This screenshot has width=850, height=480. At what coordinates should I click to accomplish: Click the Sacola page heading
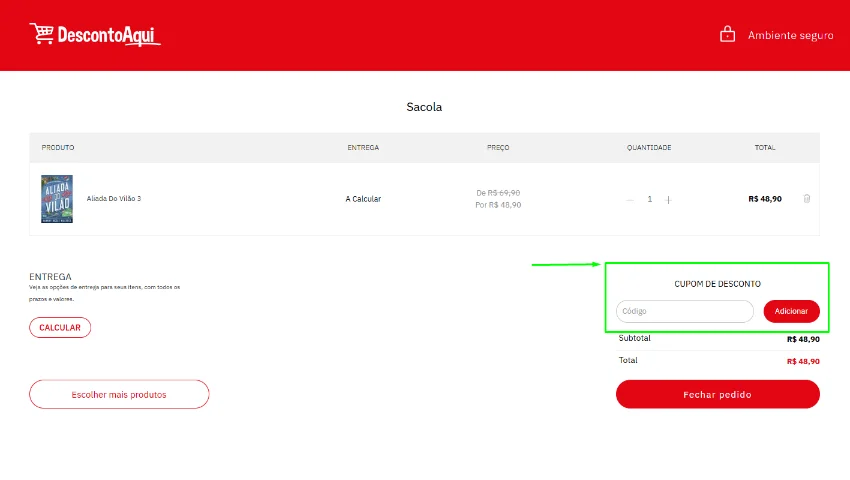tap(424, 107)
